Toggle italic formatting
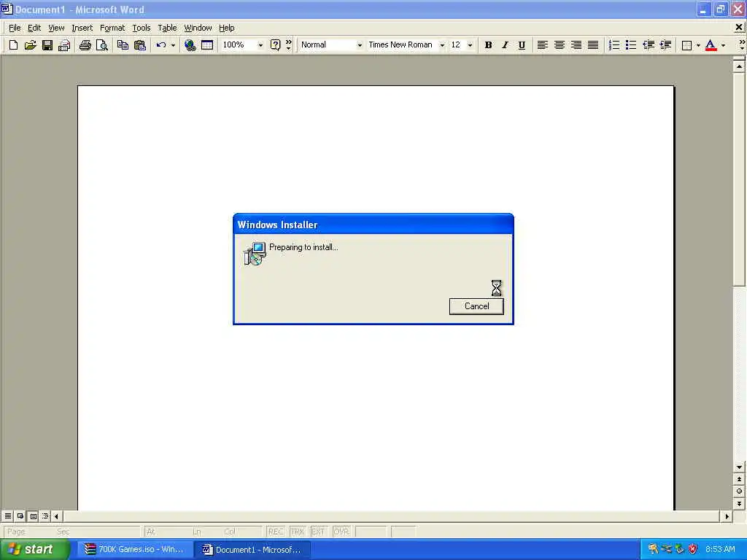This screenshot has width=747, height=560. 505,45
